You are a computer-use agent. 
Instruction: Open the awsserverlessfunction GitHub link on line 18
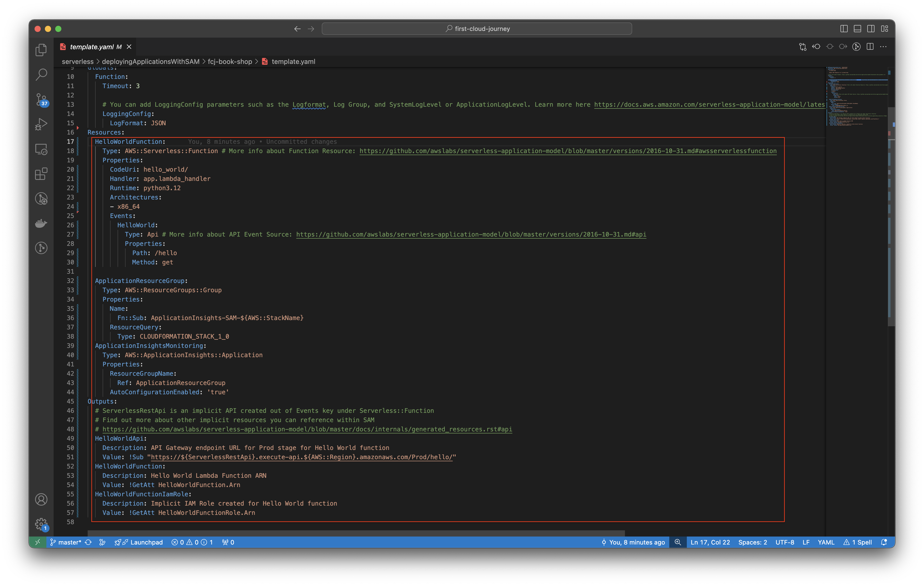click(568, 151)
